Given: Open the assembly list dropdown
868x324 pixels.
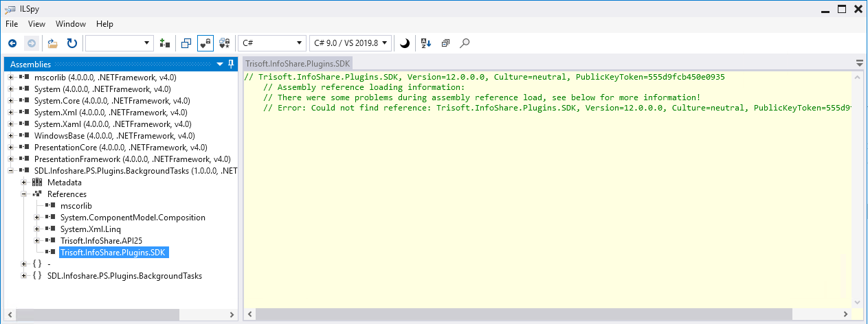Looking at the screenshot, I should point(119,43).
